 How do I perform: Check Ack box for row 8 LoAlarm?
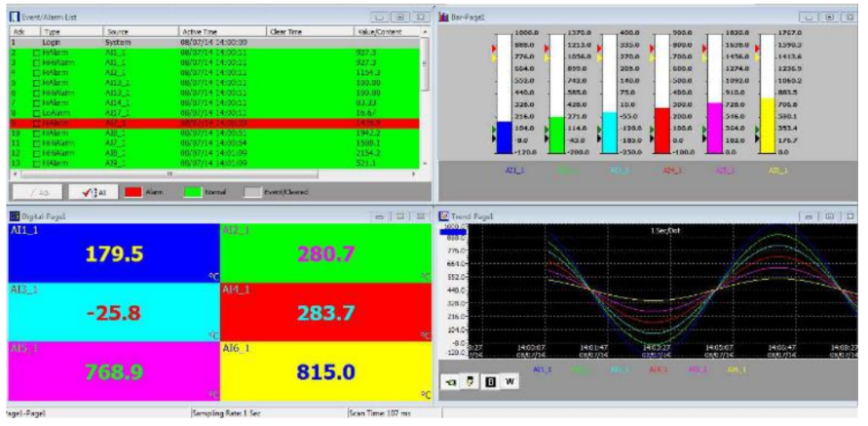click(x=37, y=113)
